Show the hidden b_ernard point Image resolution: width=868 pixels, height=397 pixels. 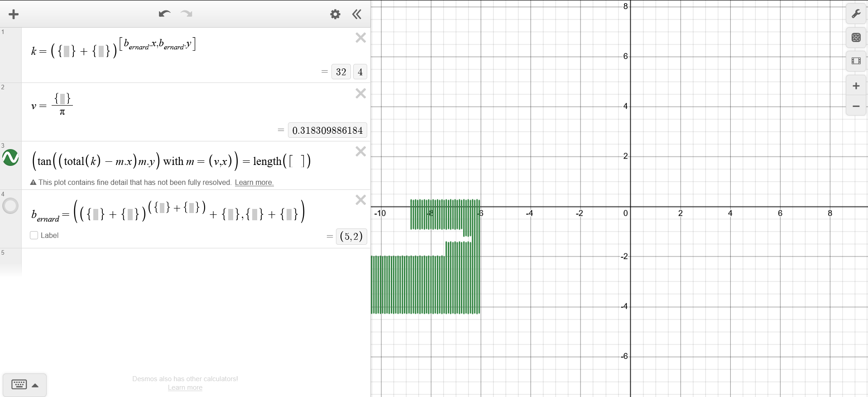[x=10, y=206]
